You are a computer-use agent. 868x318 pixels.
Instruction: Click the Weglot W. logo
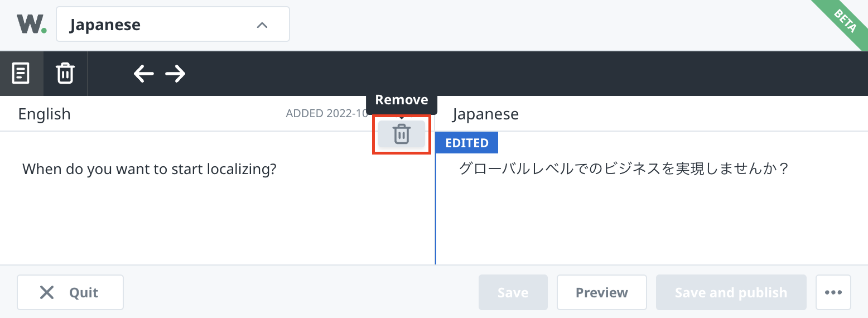click(31, 25)
